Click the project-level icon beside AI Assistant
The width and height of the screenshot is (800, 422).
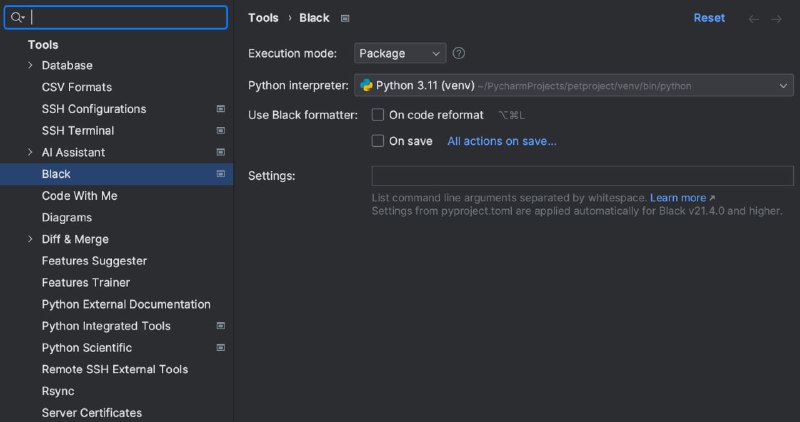tap(220, 152)
